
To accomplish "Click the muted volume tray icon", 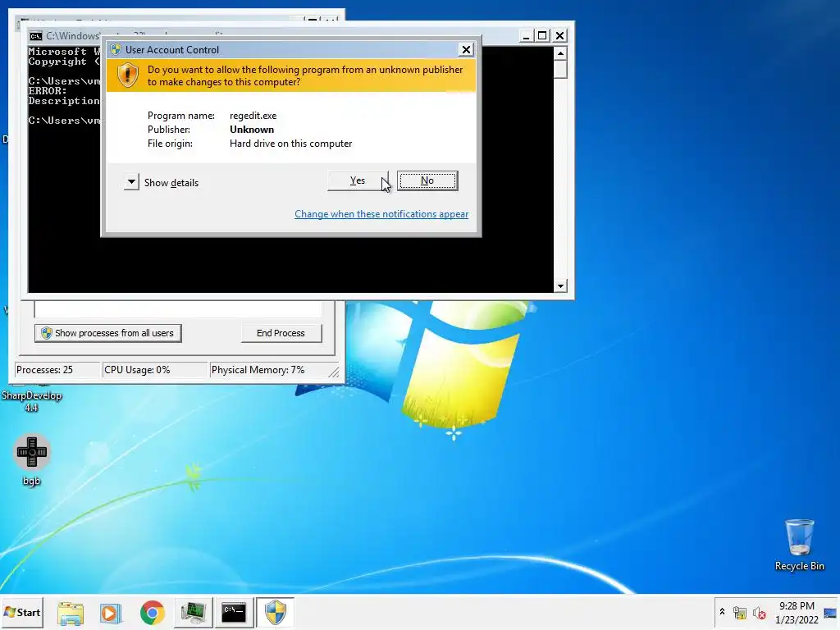I will point(759,612).
